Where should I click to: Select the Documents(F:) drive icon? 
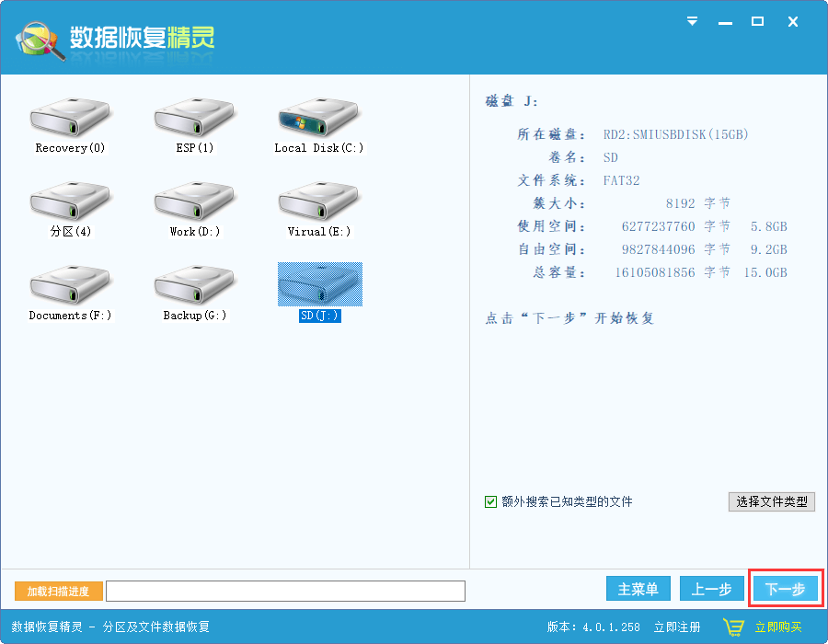tap(69, 285)
